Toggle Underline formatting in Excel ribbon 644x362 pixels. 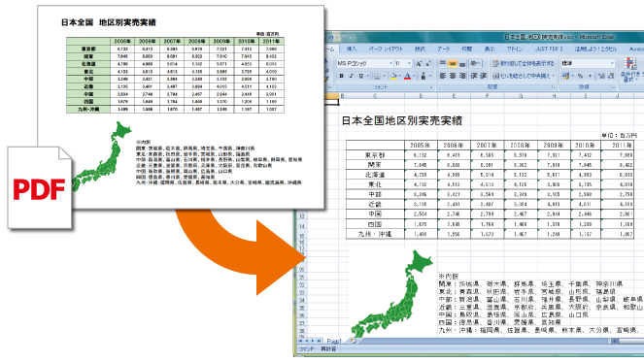click(361, 76)
